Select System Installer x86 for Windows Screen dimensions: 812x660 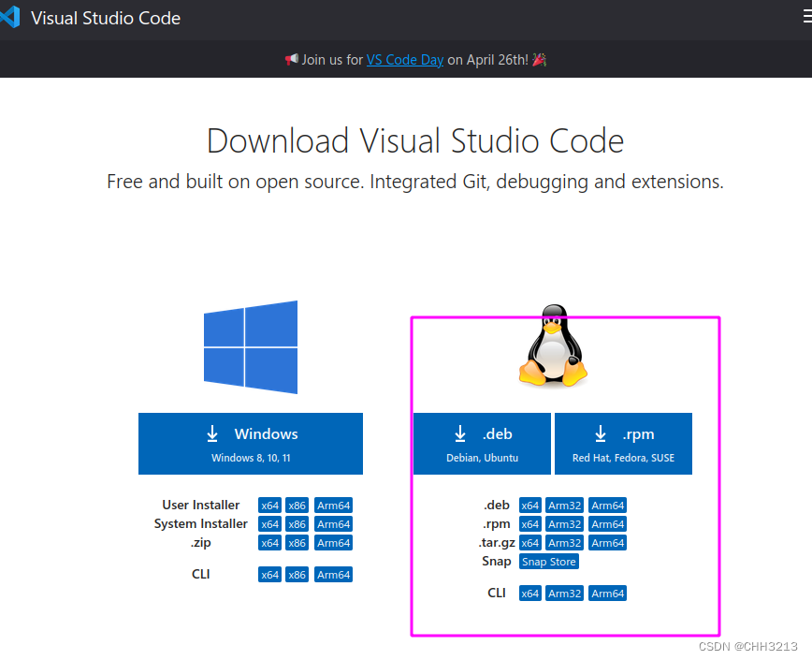click(297, 523)
